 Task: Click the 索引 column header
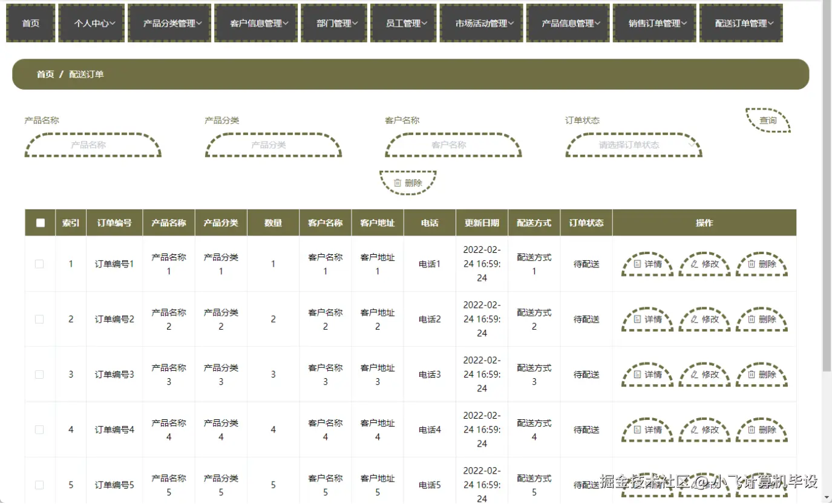(71, 223)
